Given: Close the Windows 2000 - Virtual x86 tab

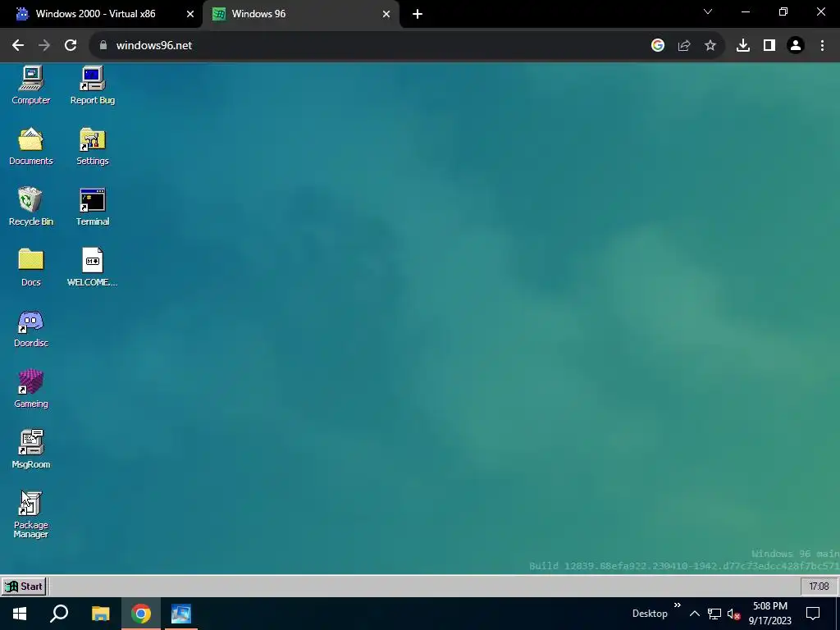Looking at the screenshot, I should point(190,14).
